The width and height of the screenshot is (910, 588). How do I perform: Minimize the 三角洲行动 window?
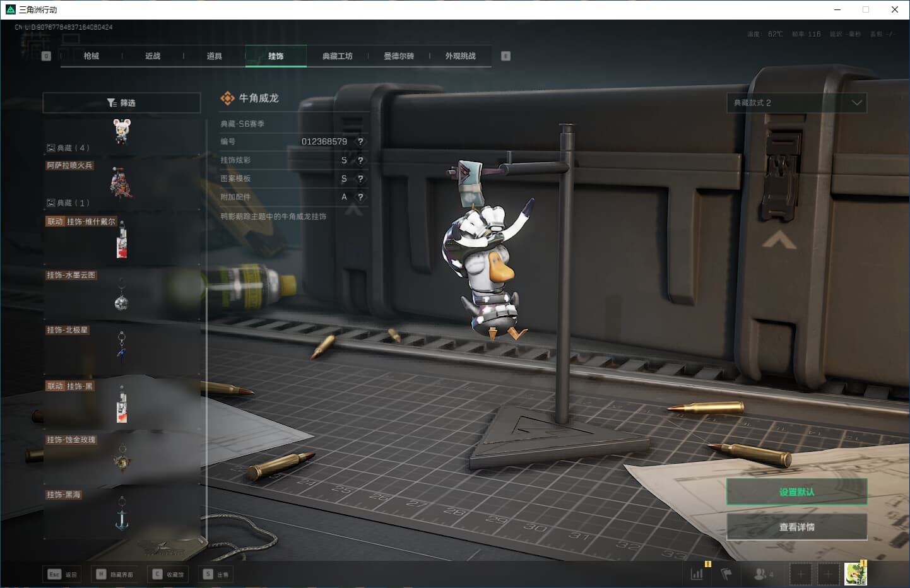pos(837,9)
